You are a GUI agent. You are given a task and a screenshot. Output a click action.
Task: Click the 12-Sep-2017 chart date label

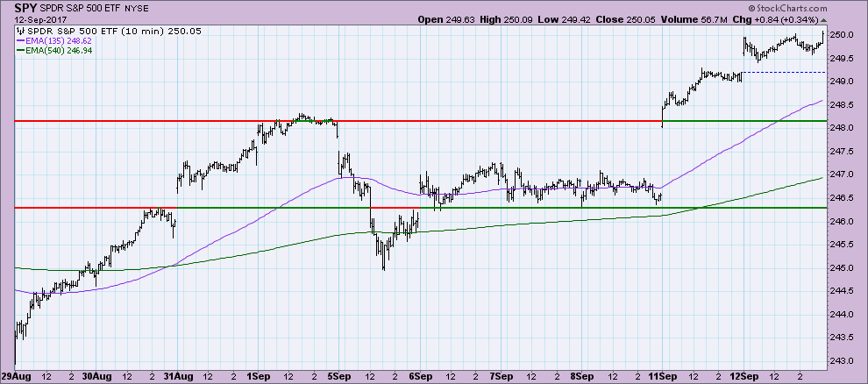(x=32, y=18)
